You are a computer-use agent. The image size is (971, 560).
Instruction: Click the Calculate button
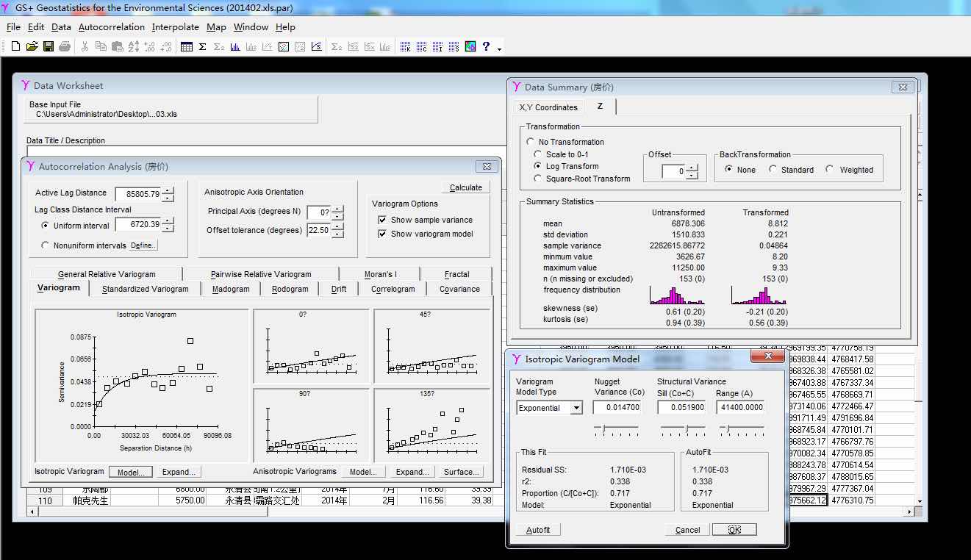466,187
